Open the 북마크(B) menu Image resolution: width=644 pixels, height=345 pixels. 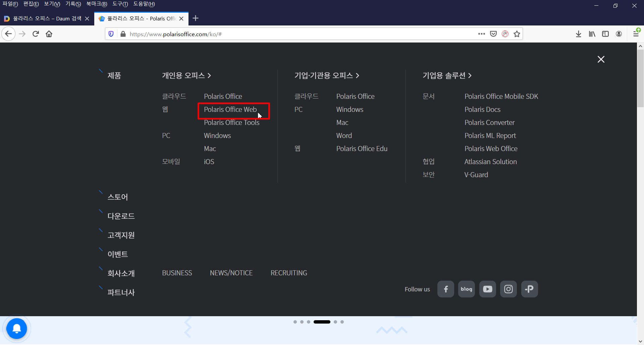point(97,4)
